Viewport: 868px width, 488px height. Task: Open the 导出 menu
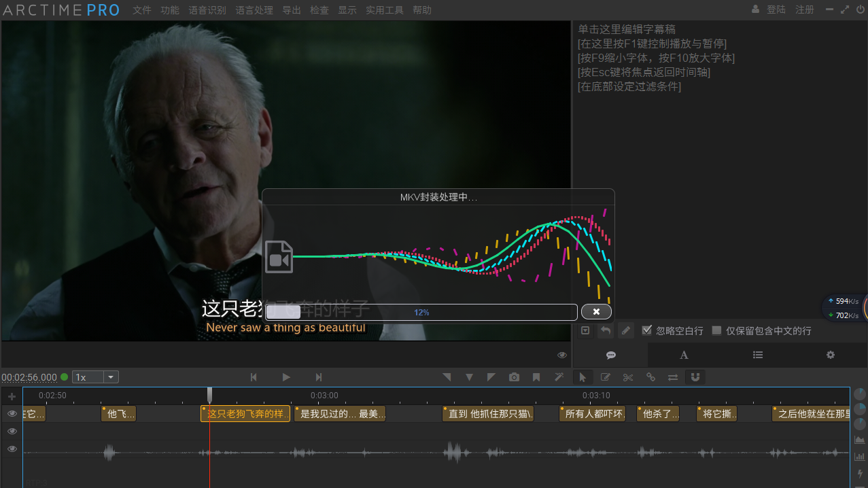(x=292, y=10)
